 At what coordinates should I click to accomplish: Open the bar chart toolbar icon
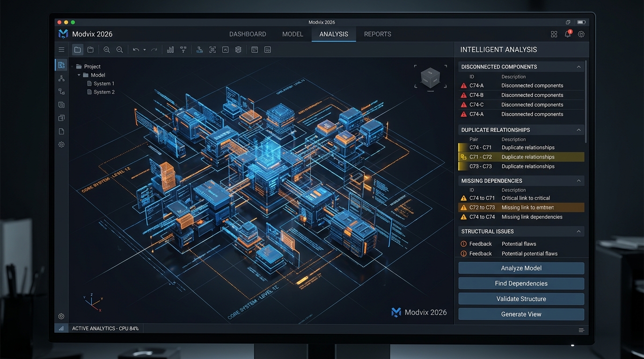point(170,50)
